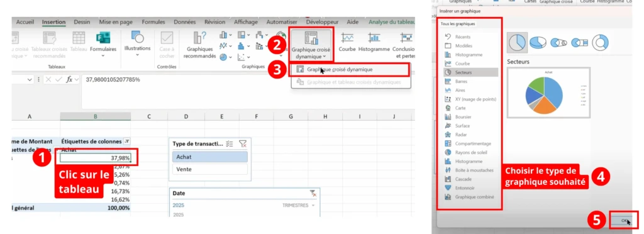Open the Automatiser tab
Viewport: 644px width, 234px height.
pos(282,22)
